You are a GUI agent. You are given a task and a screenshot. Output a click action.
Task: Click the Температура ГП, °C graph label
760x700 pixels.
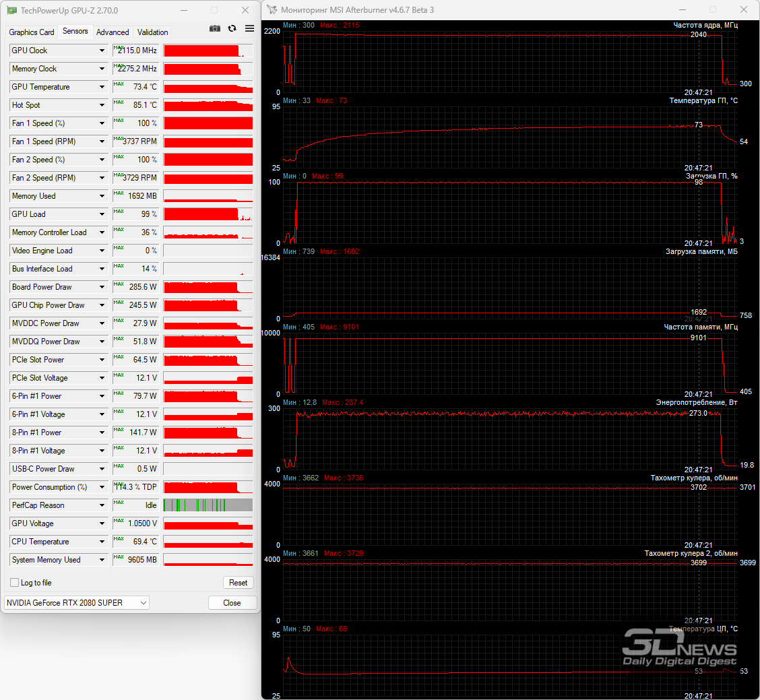pyautogui.click(x=703, y=100)
